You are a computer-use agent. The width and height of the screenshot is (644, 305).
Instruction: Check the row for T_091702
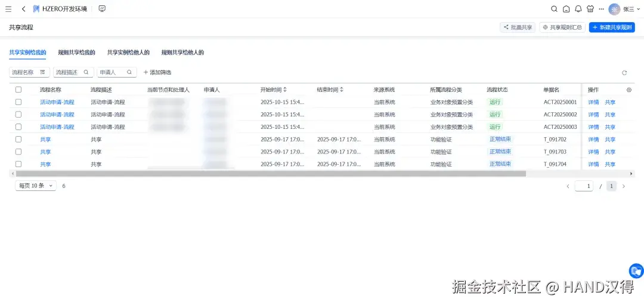coord(18,139)
